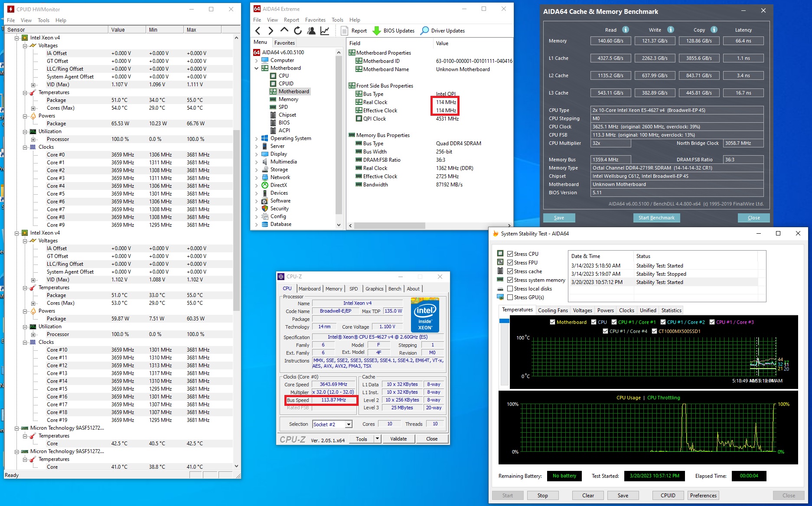Click the Write info icon in benchmark

coord(671,29)
